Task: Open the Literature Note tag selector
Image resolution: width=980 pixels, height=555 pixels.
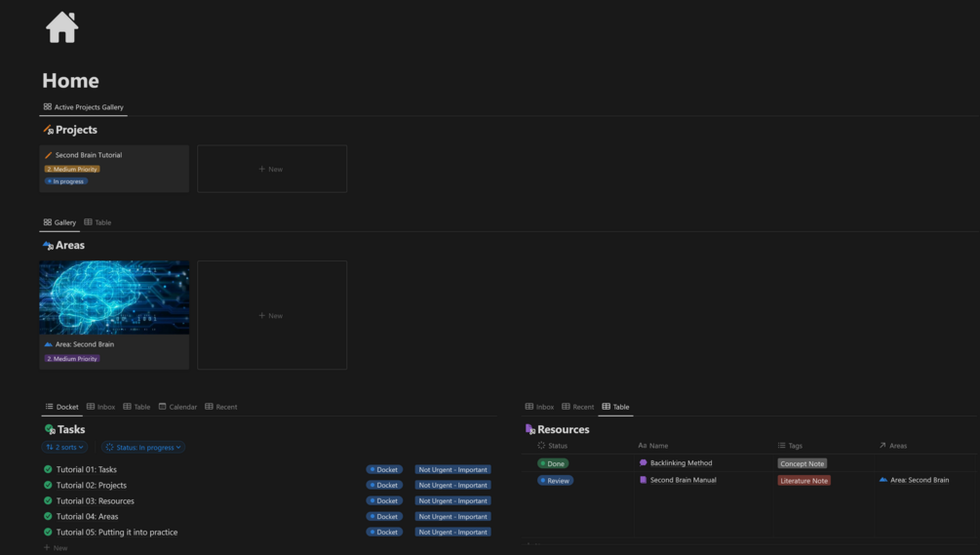Action: click(804, 481)
